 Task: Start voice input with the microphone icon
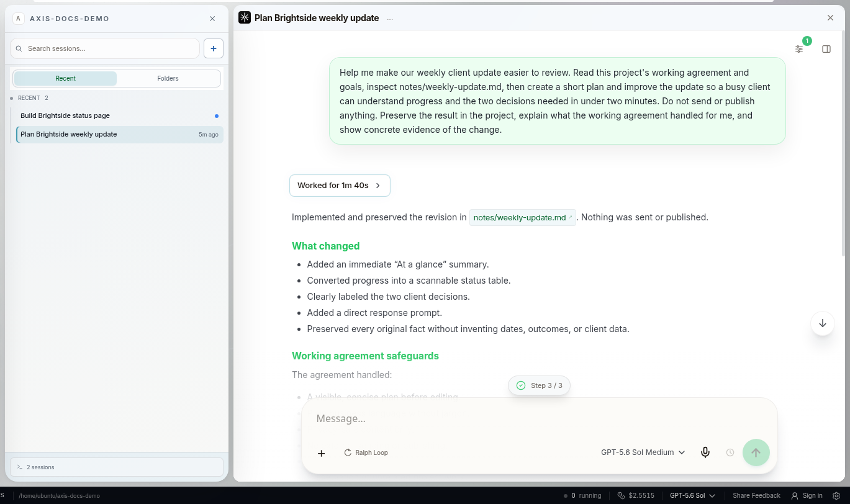[x=705, y=452]
